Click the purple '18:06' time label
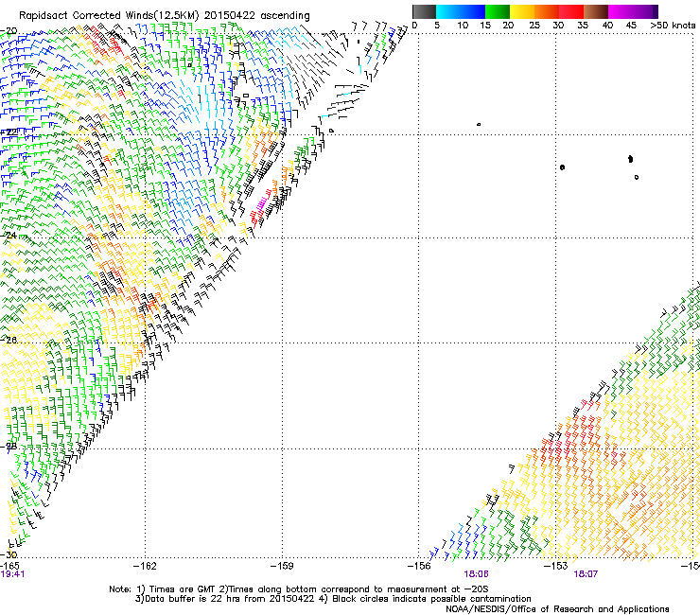This screenshot has height=615, width=700. pyautogui.click(x=476, y=574)
